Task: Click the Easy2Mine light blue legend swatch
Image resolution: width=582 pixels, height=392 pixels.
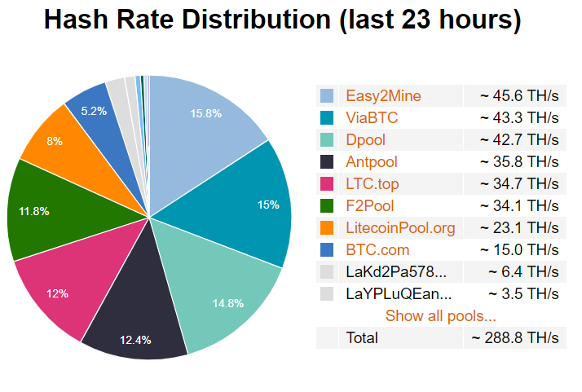Action: coord(327,96)
